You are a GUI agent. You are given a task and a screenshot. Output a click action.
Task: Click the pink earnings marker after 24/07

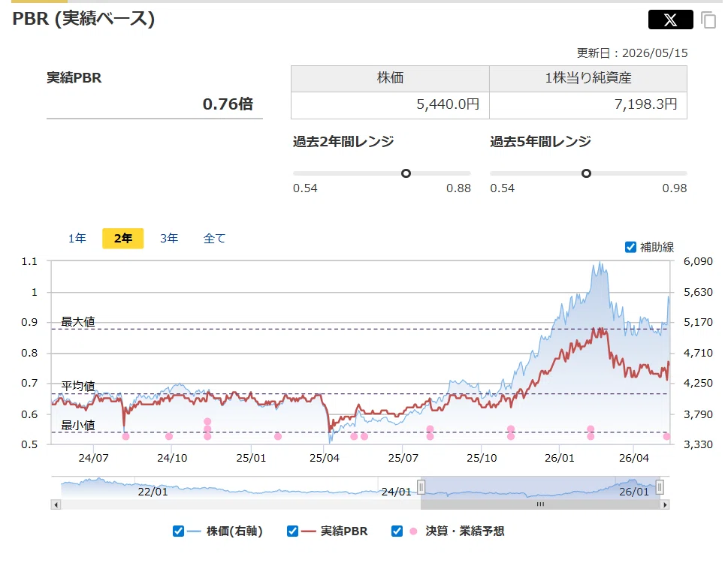[x=125, y=436]
